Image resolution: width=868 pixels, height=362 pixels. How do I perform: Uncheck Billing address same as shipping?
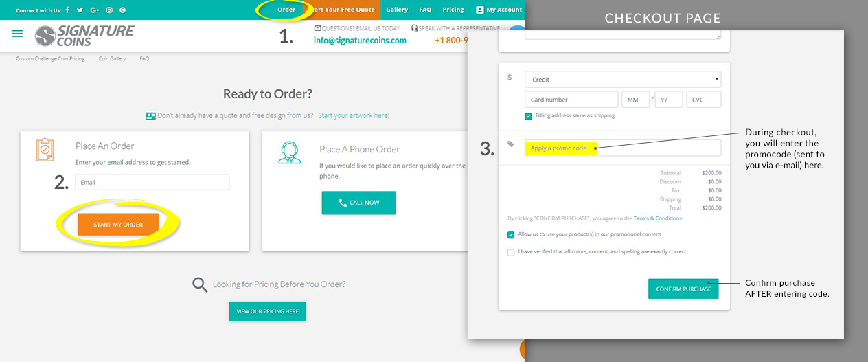click(x=529, y=116)
